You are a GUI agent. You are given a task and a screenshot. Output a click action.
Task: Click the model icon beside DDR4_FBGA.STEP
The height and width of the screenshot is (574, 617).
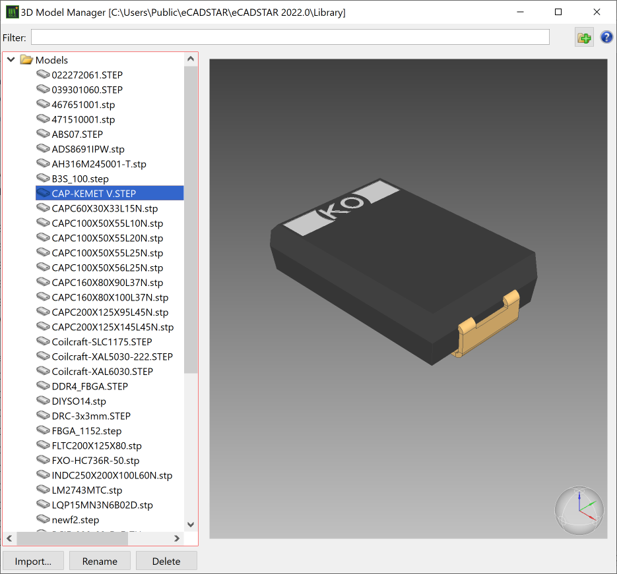click(43, 386)
